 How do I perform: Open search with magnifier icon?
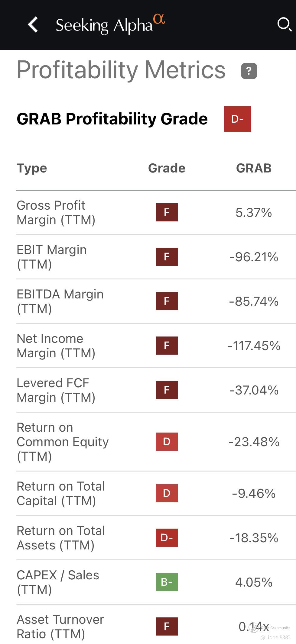[x=285, y=24]
